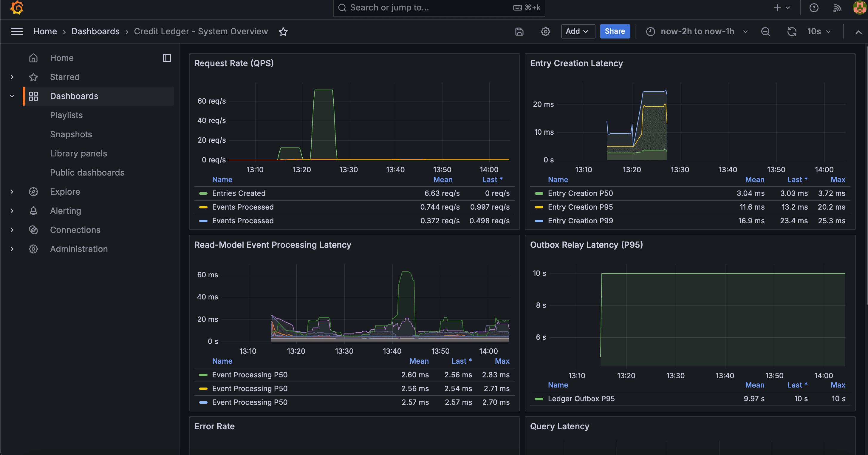Open Alerting with the bell icon

click(66, 211)
